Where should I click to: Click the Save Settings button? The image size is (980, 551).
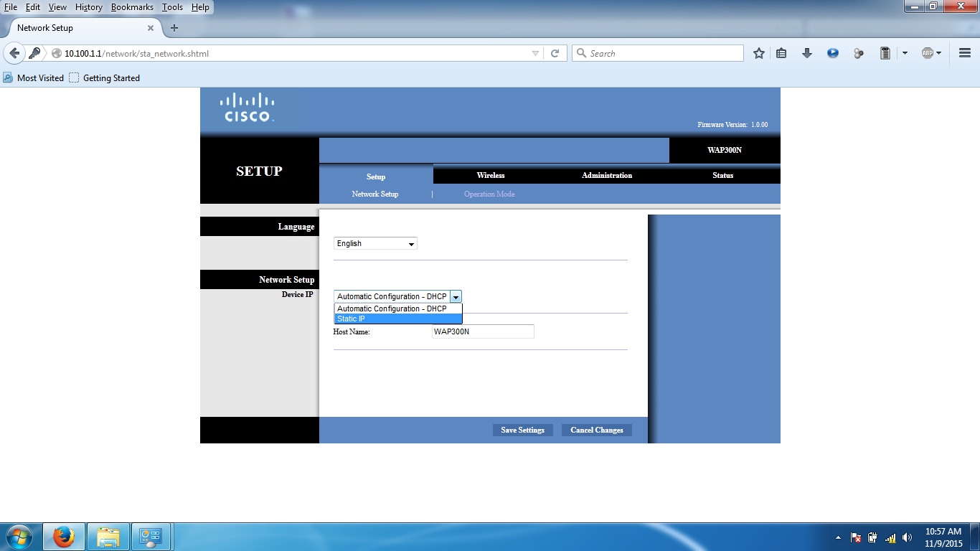coord(522,430)
